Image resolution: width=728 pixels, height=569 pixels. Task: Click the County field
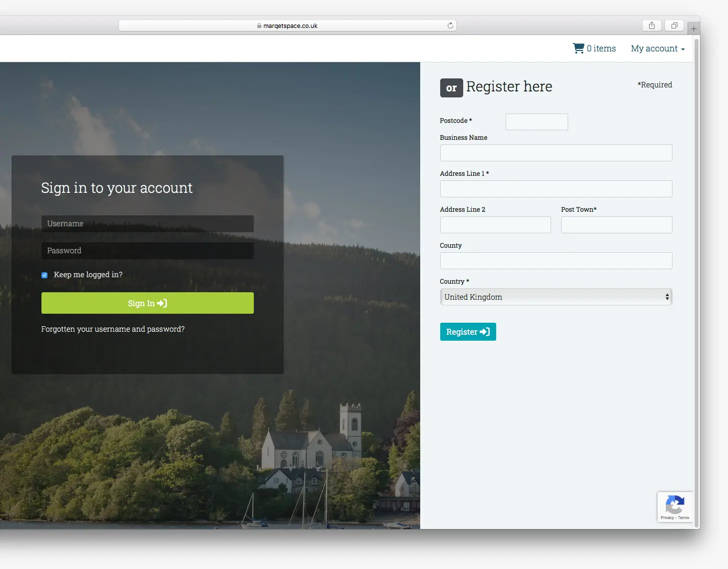556,261
